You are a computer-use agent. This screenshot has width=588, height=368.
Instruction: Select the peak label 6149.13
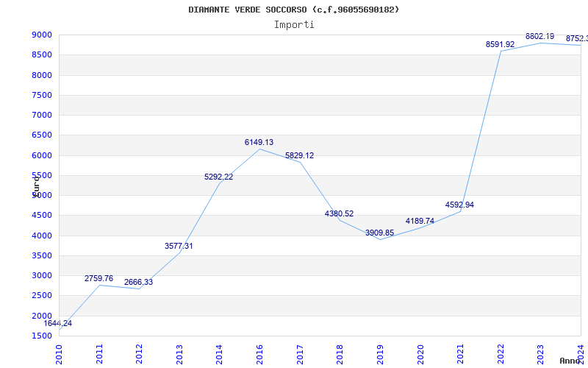click(259, 142)
